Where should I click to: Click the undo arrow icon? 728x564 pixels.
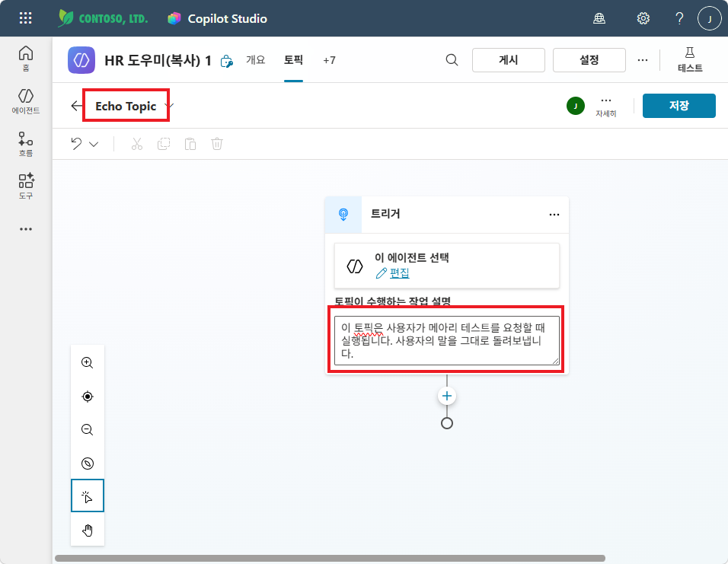pyautogui.click(x=77, y=144)
